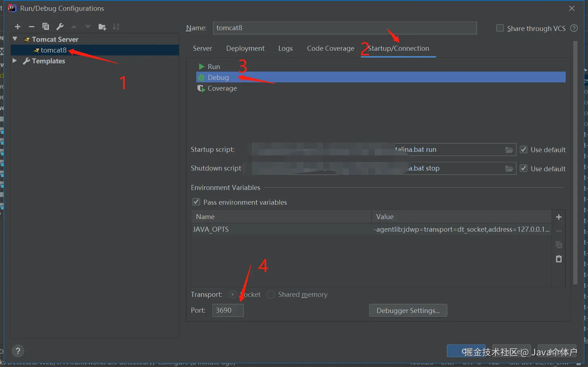Viewport: 588px width, 367px height.
Task: Remove the selected configuration using minus icon
Action: point(32,27)
